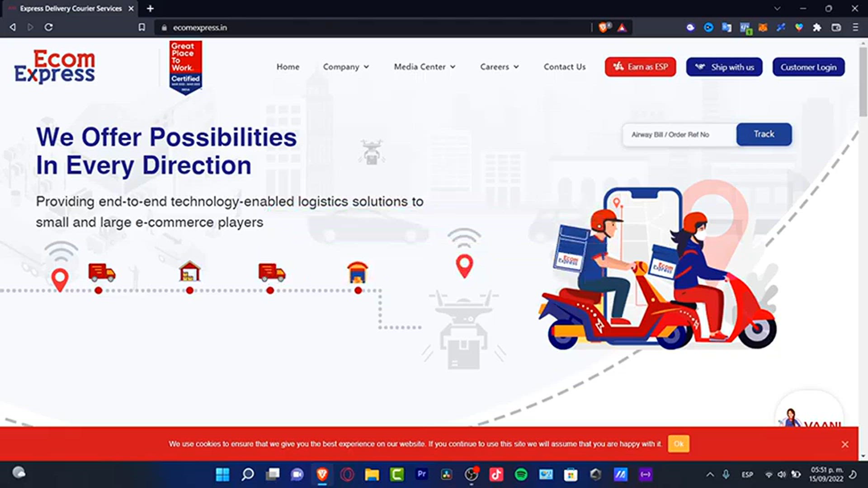Expand the Company dropdown menu

(346, 67)
